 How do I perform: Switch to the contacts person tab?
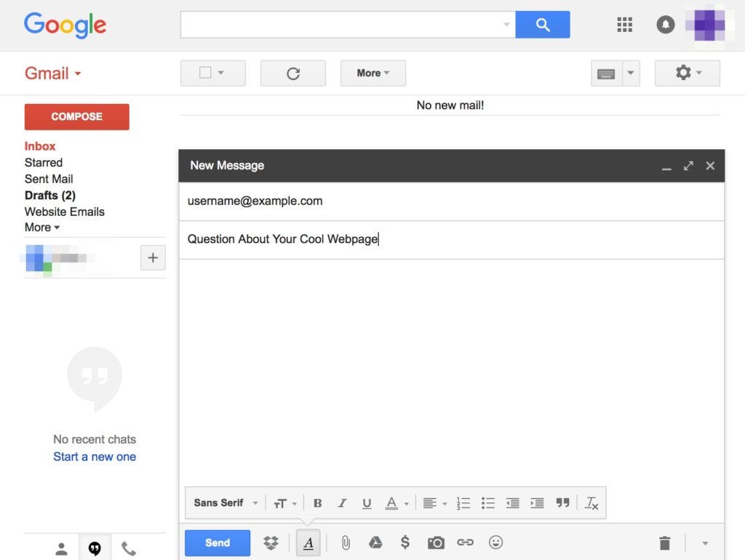(61, 548)
